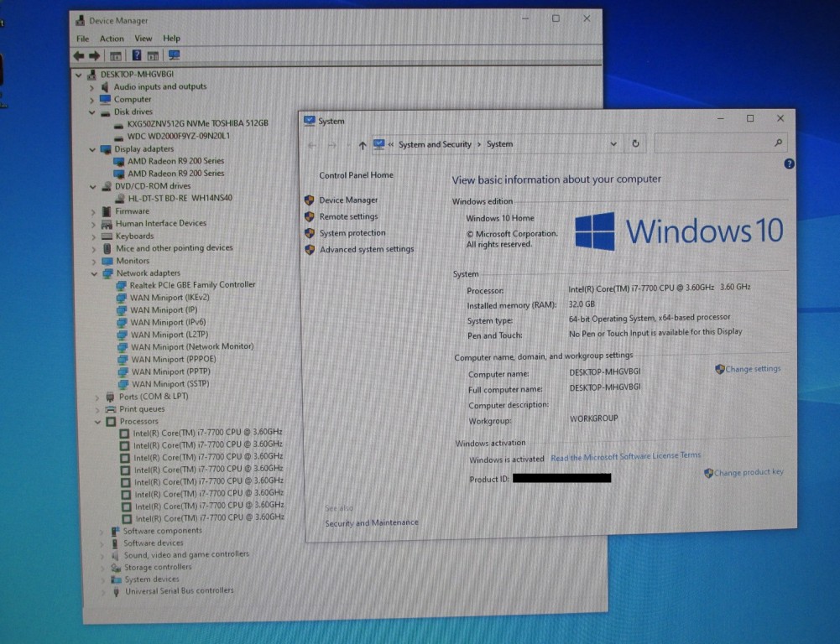Image resolution: width=840 pixels, height=644 pixels.
Task: Click the Change settings link
Action: pyautogui.click(x=754, y=369)
